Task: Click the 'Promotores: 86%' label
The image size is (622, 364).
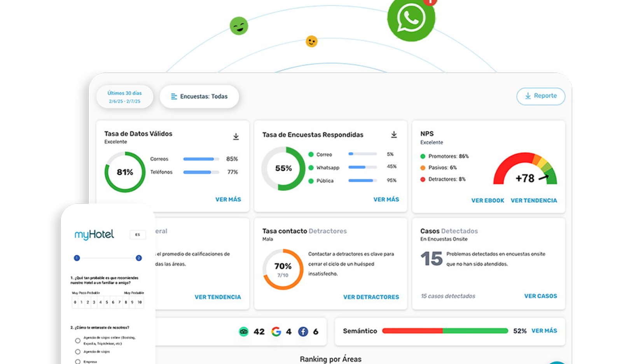Action: (449, 156)
